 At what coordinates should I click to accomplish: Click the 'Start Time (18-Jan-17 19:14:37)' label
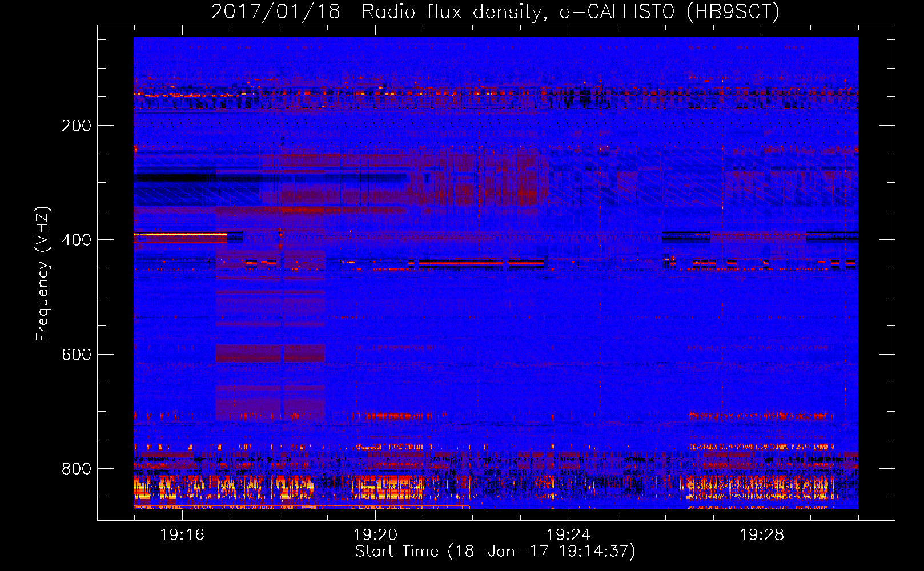click(495, 552)
